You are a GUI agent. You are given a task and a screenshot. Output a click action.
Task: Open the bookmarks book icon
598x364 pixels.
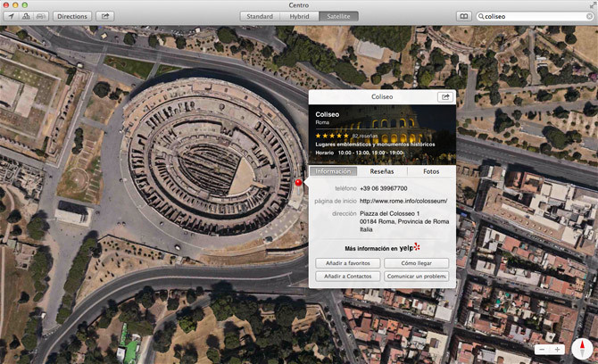(462, 16)
